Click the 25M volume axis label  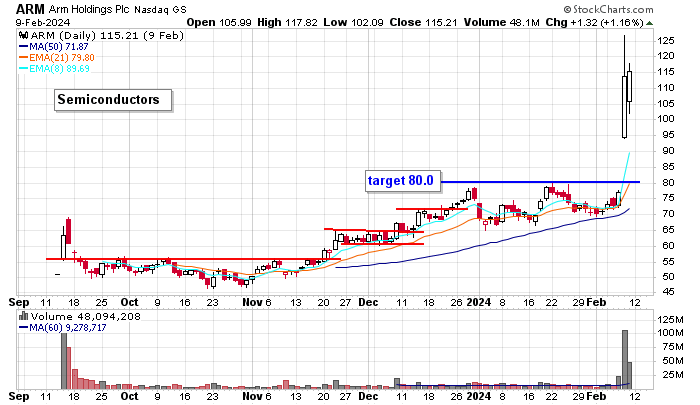(673, 374)
